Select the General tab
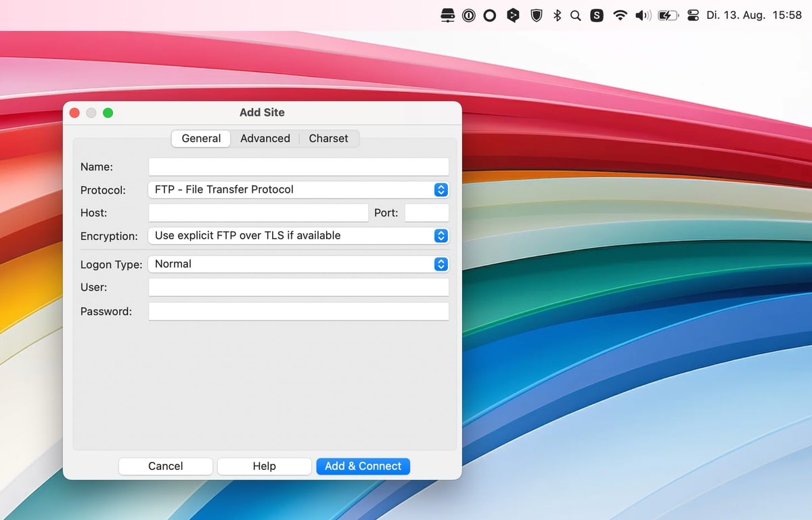 tap(200, 139)
